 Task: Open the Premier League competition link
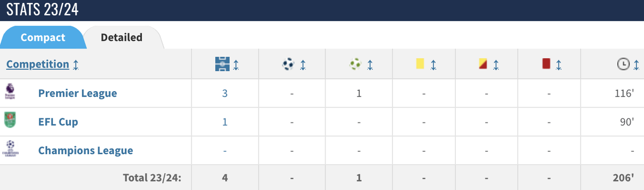pos(77,93)
